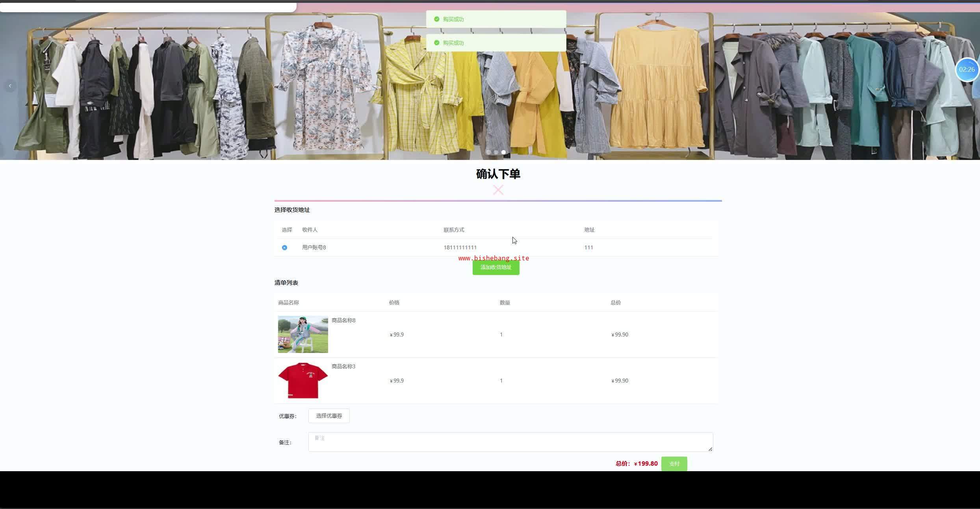Click the blue 02:26 timer circle

pos(967,70)
